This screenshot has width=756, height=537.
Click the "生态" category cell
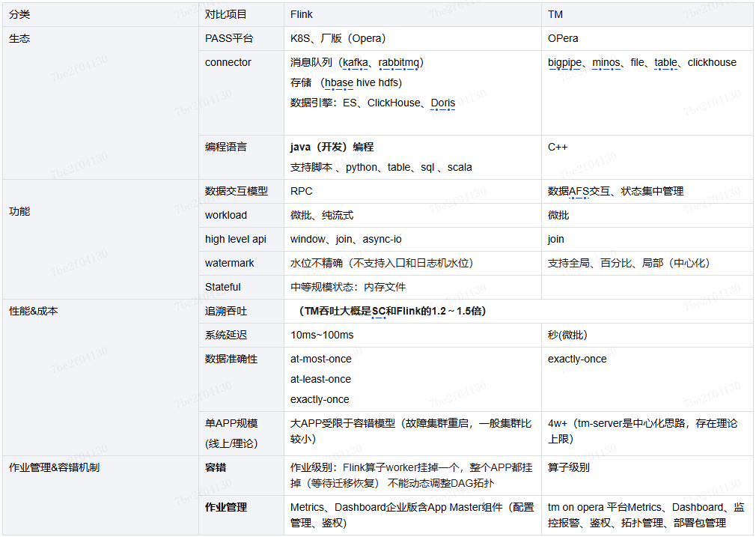point(19,38)
